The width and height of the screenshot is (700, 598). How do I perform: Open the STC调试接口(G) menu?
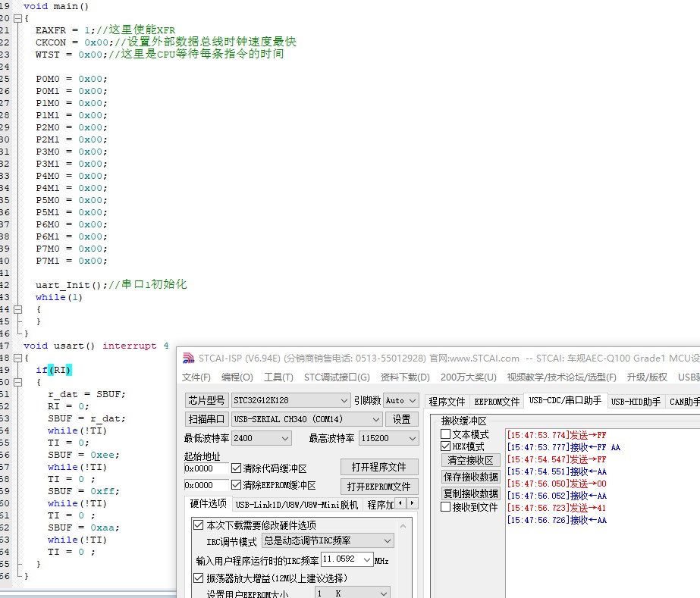click(337, 377)
